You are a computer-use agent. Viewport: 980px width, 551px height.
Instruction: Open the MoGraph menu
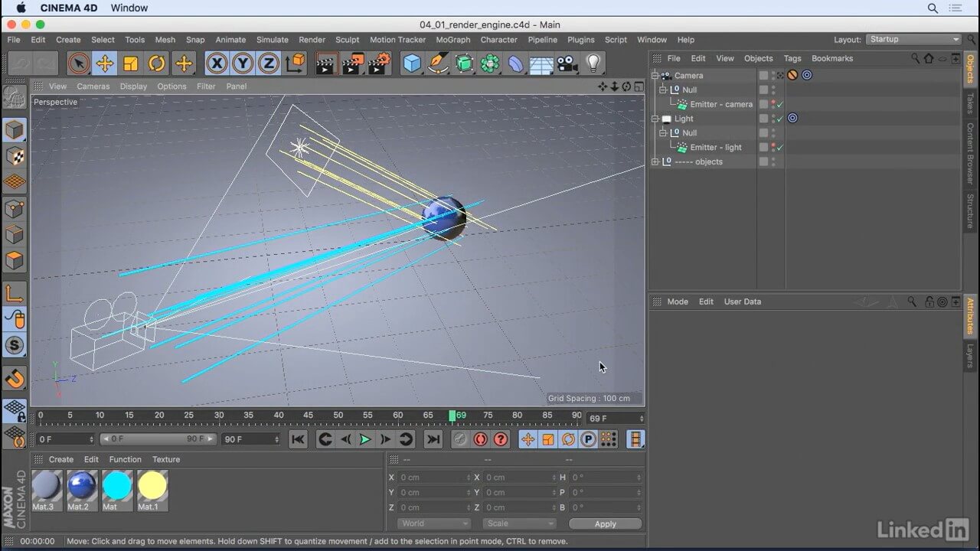coord(452,40)
